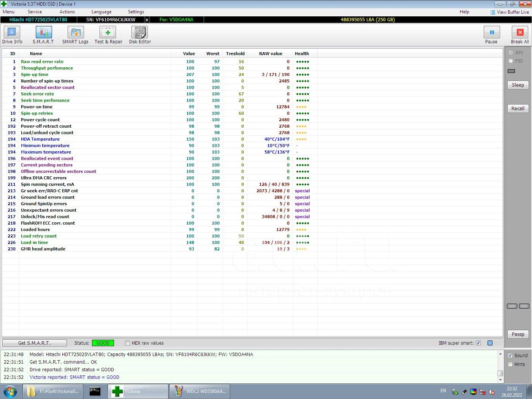Click the Sleep button
532x399 pixels.
pyautogui.click(x=518, y=85)
